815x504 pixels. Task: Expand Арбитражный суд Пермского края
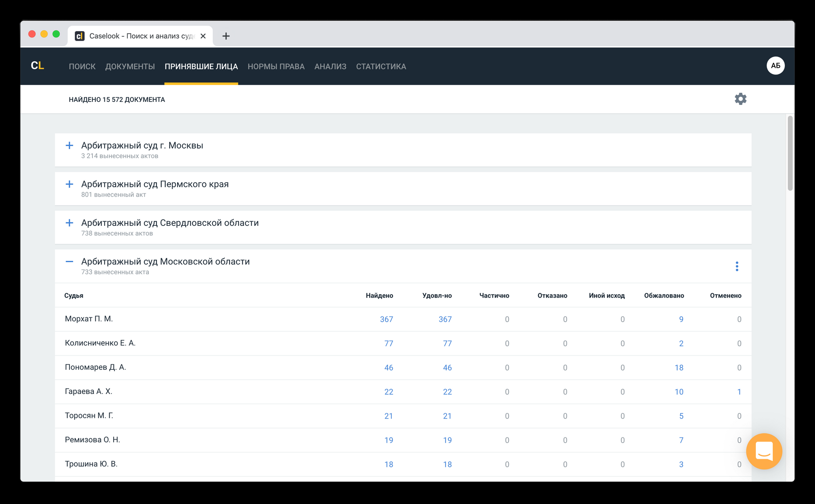pyautogui.click(x=69, y=184)
